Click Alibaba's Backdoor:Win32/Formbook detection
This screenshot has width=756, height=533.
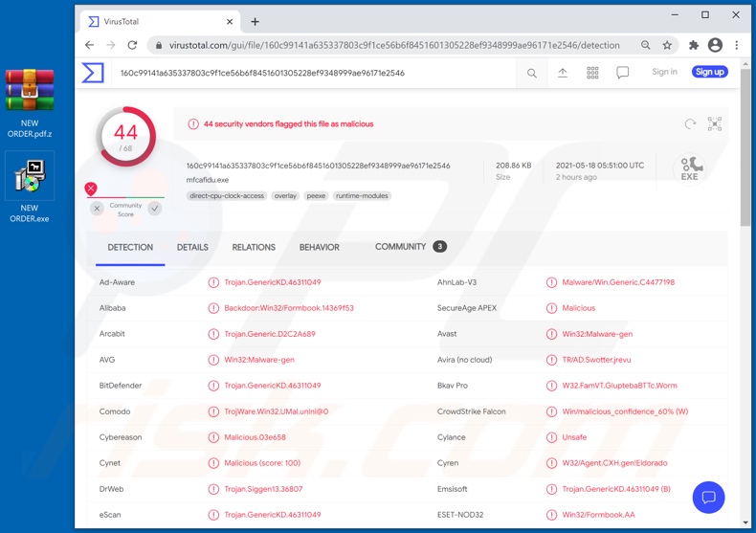tap(289, 308)
